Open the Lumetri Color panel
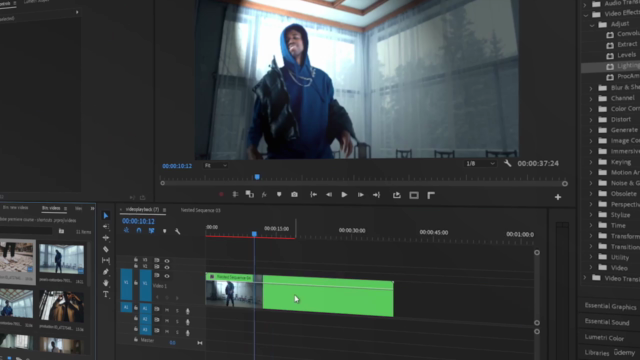Viewport: 640px width, 360px height. (x=604, y=338)
